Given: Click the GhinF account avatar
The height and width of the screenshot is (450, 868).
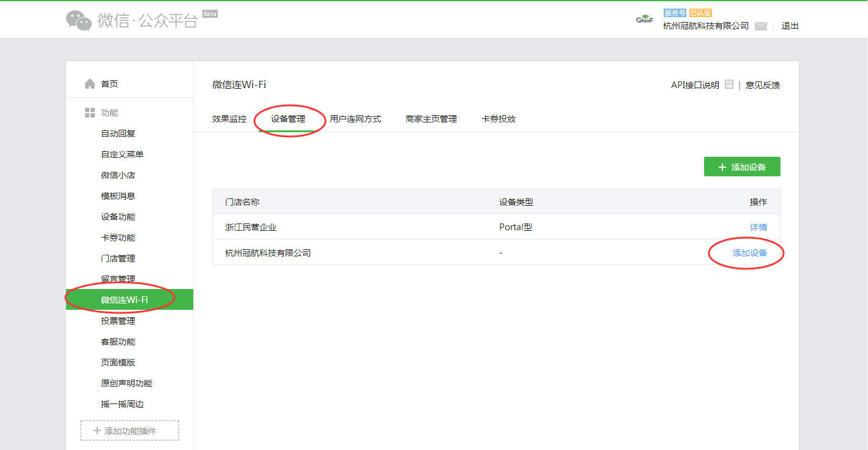Looking at the screenshot, I should (645, 20).
